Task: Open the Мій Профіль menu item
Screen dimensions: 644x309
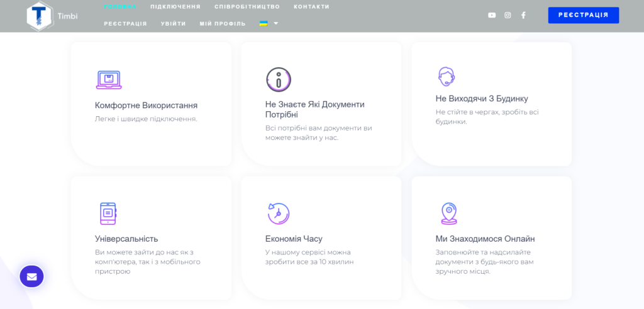Action: click(x=223, y=24)
